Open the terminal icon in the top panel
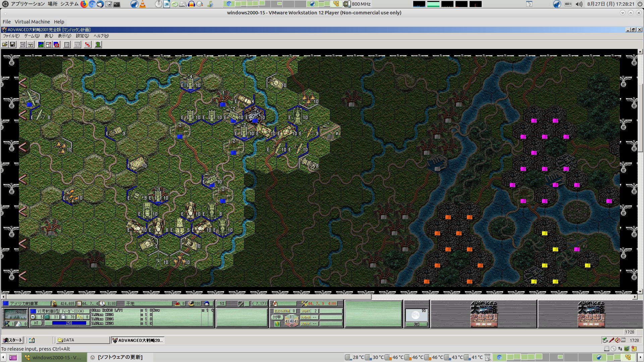644x362 pixels. [117, 4]
